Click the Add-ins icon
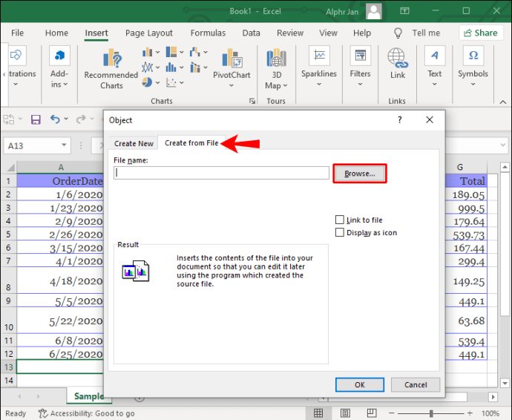Image resolution: width=512 pixels, height=420 pixels. coord(59,59)
